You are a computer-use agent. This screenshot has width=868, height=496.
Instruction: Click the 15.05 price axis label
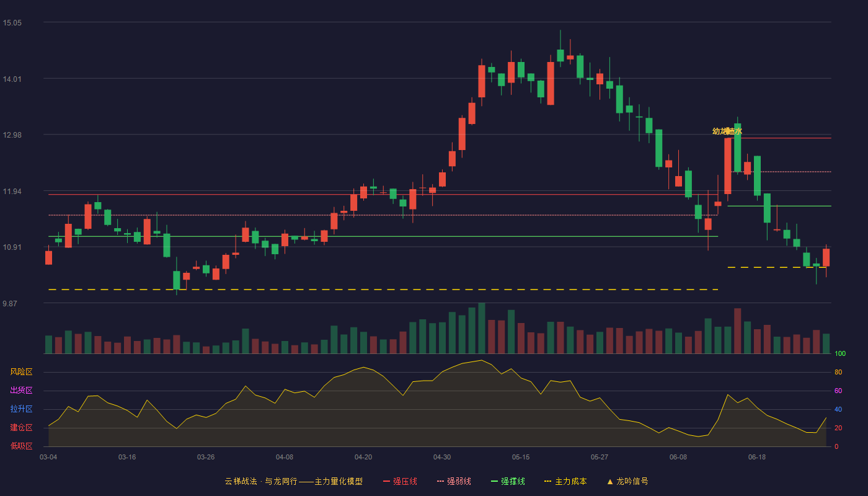click(12, 23)
